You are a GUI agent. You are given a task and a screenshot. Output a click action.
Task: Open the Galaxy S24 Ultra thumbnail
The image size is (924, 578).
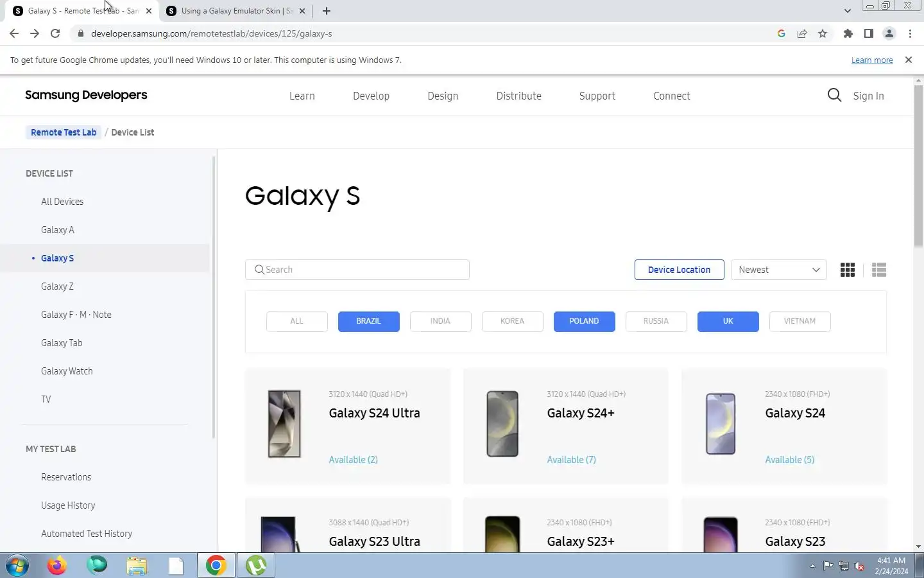tap(284, 424)
